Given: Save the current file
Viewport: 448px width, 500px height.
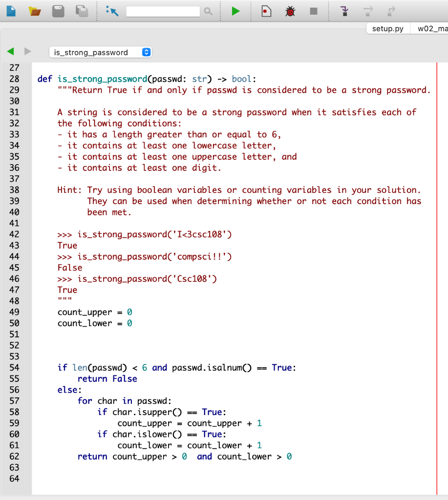Looking at the screenshot, I should (x=58, y=11).
